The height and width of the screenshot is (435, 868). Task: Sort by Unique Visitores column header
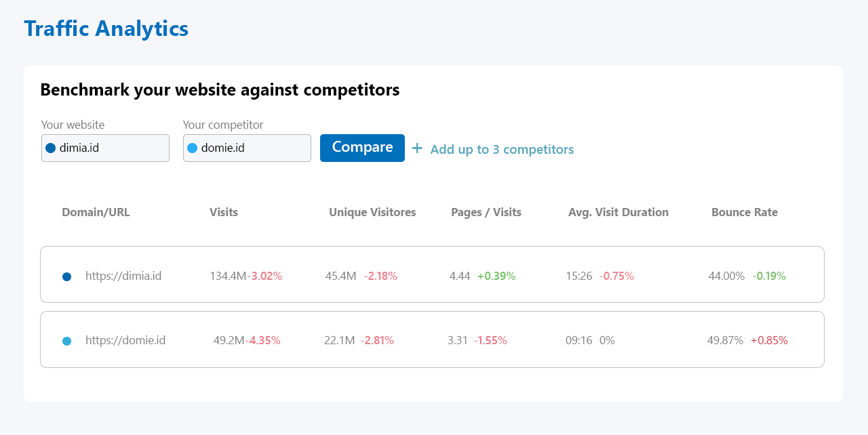pyautogui.click(x=372, y=212)
